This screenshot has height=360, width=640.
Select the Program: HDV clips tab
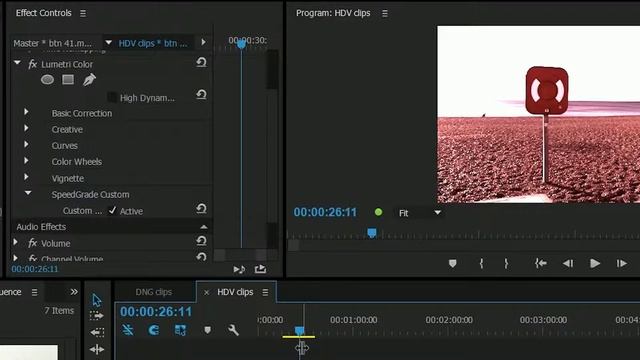coord(333,13)
